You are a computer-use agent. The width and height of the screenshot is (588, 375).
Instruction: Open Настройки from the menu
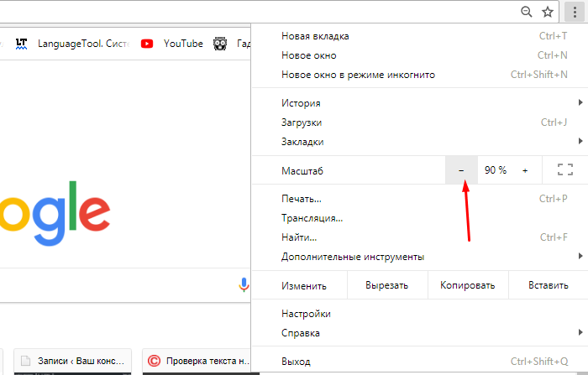pos(420,314)
